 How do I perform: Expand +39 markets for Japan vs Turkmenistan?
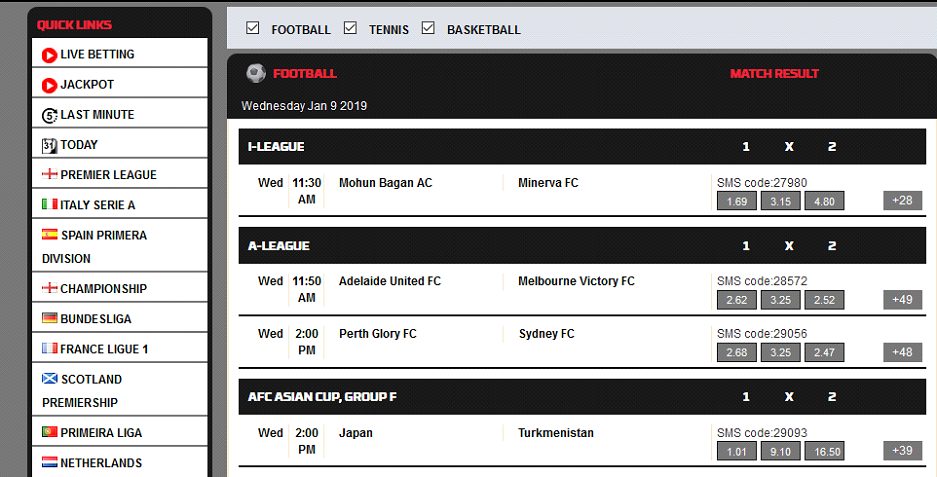902,451
